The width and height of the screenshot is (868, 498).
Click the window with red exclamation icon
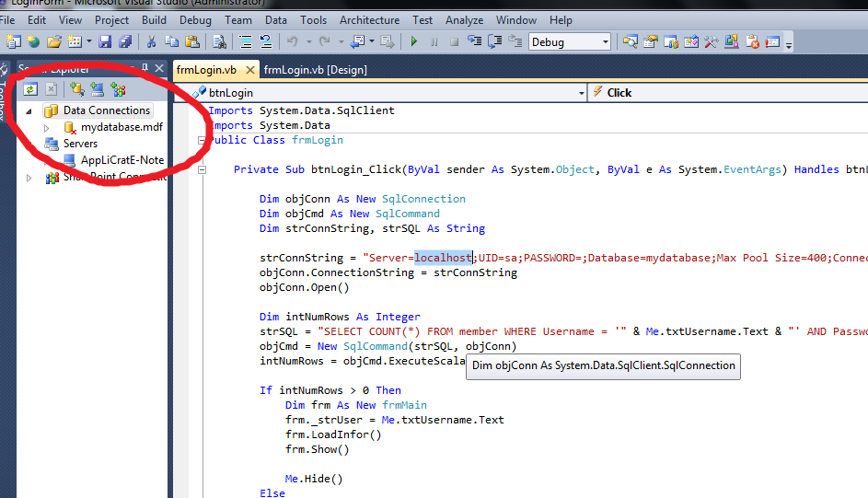pos(773,41)
